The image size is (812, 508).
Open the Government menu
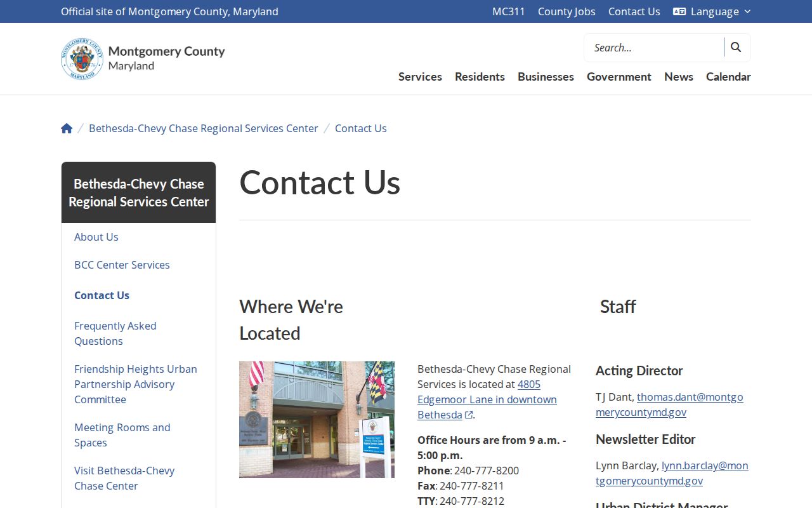619,76
